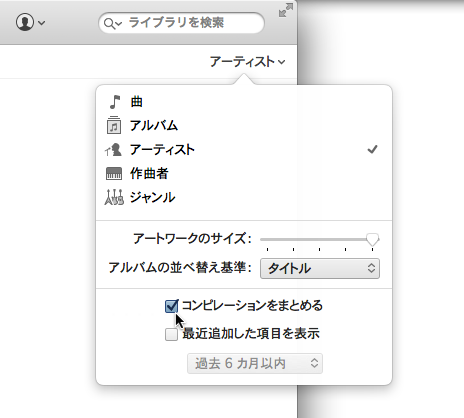
Task: Open the 過去 6 カ月以内 dropdown
Action: (255, 364)
